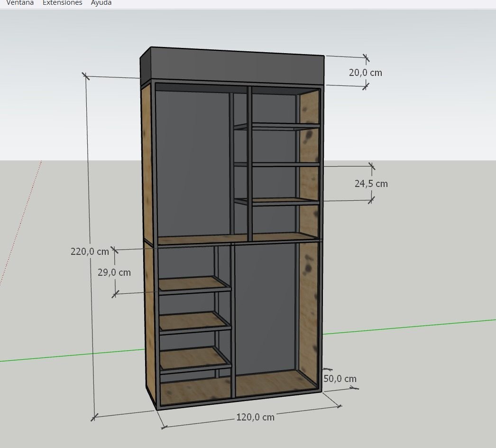The width and height of the screenshot is (496, 448).
Task: Open the Ventana menu
Action: point(19,3)
